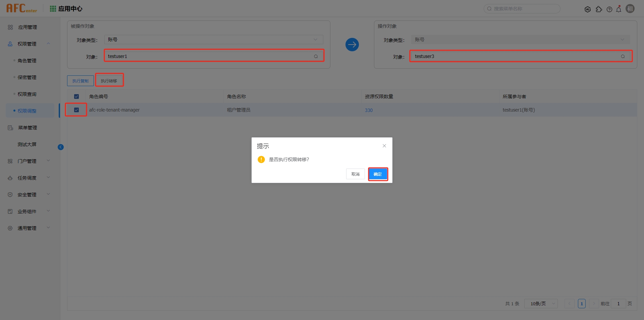Click 确定 to confirm permission transfer
This screenshot has width=644, height=320.
(378, 174)
